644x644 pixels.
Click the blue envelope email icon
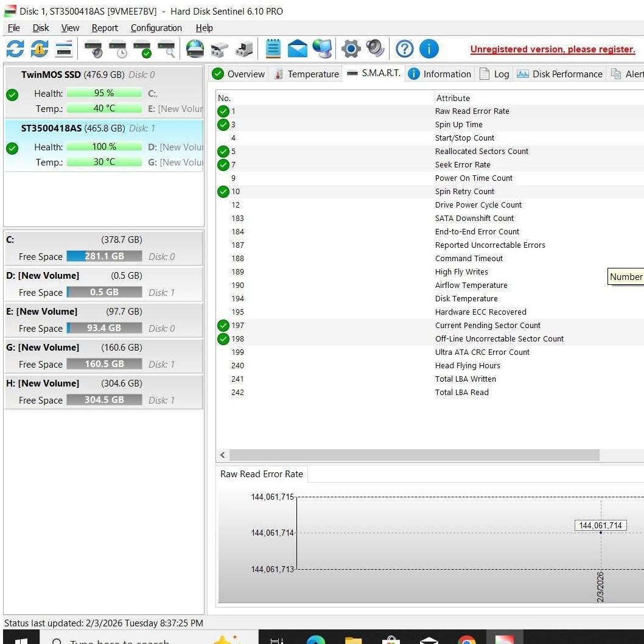point(298,49)
